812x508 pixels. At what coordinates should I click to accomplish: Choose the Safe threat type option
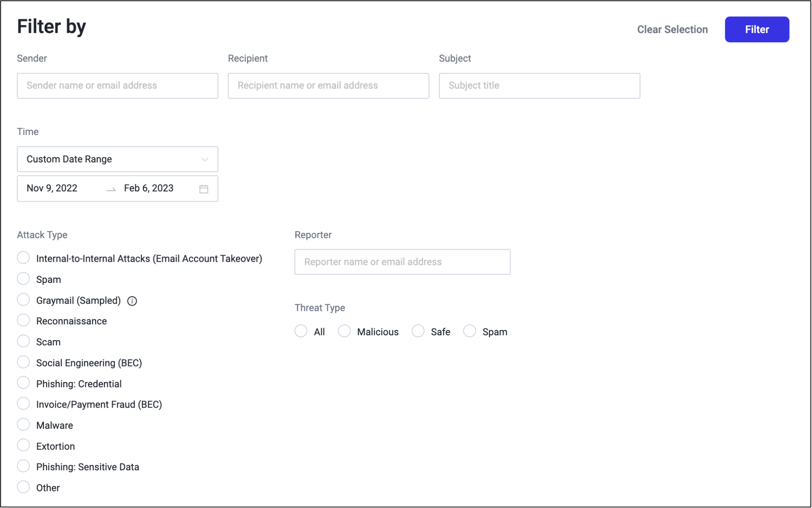tap(418, 331)
